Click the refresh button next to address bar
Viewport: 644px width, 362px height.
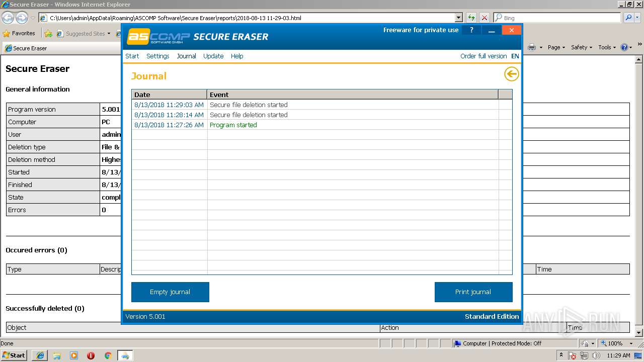471,18
